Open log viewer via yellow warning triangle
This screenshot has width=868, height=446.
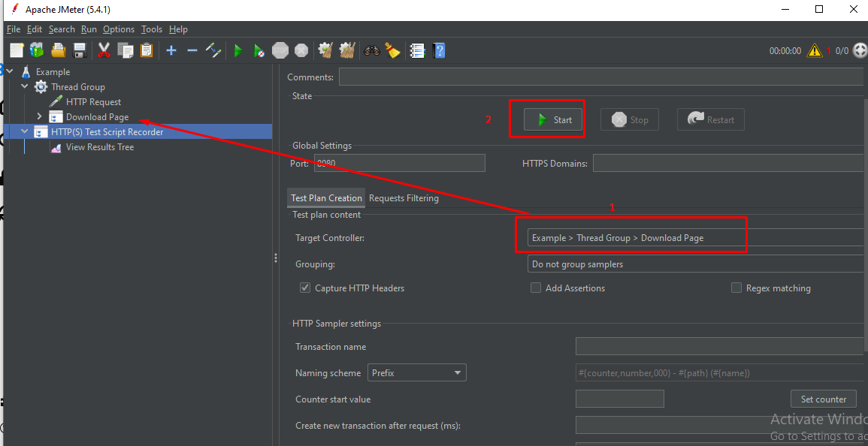tap(815, 51)
